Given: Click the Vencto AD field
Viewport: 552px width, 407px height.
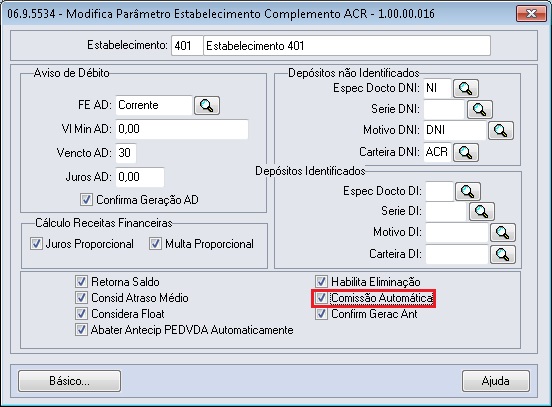Looking at the screenshot, I should [126, 153].
